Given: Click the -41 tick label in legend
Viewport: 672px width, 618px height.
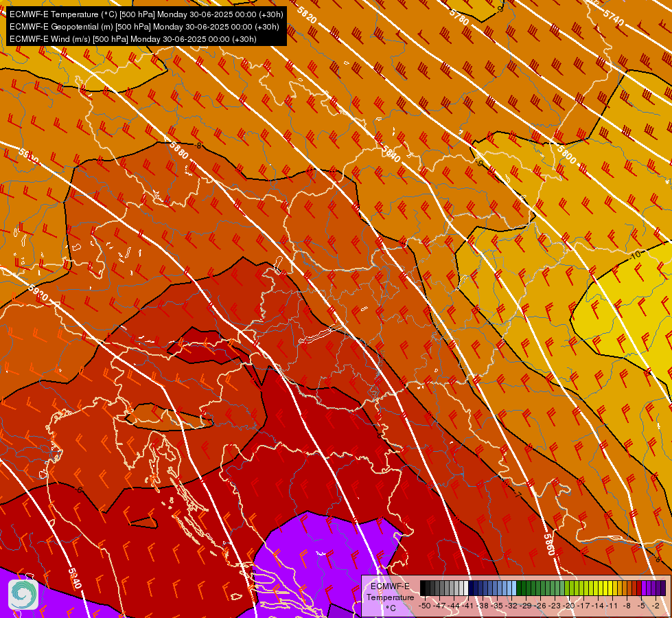Looking at the screenshot, I should (x=467, y=606).
